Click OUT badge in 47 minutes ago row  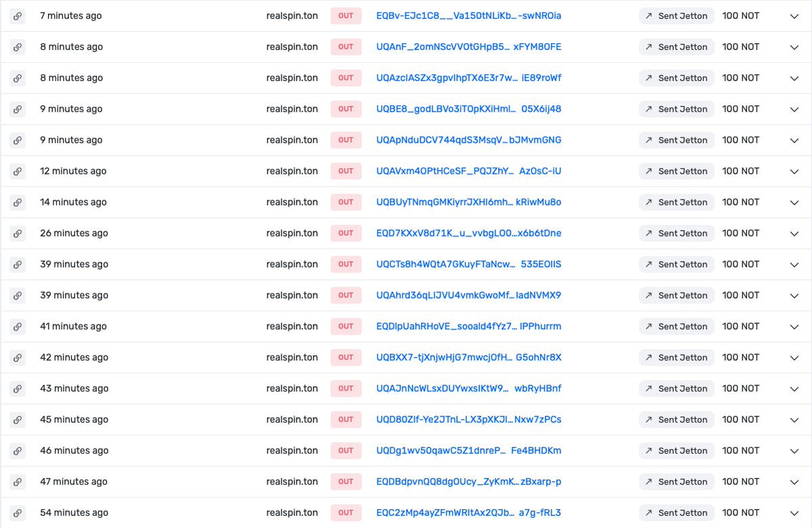346,482
